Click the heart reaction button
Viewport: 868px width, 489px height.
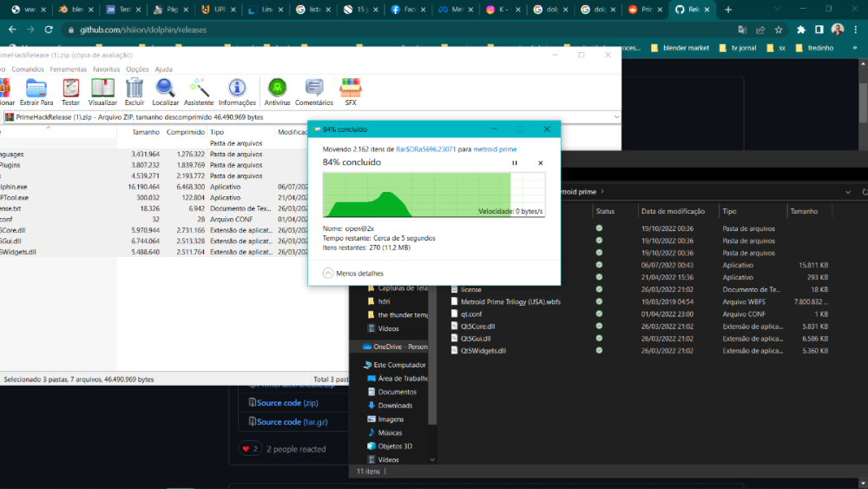pyautogui.click(x=250, y=448)
